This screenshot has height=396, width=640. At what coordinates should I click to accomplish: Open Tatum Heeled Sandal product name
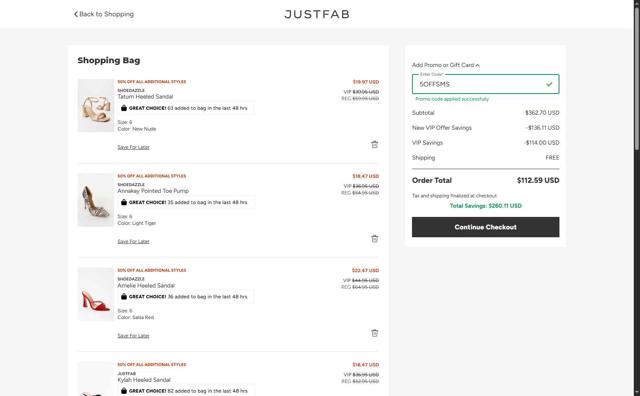point(145,97)
